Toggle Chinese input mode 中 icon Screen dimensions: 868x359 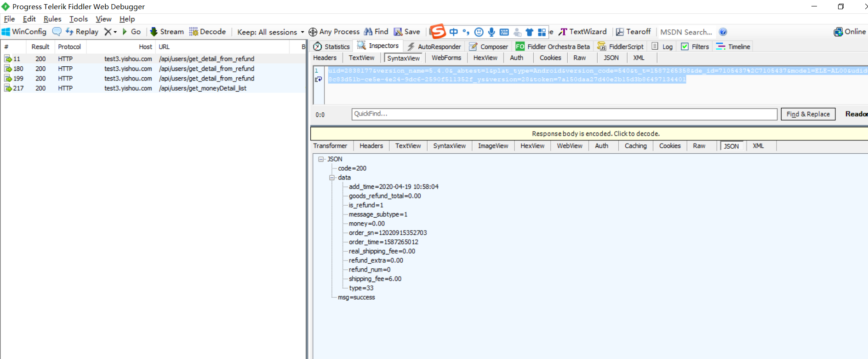pyautogui.click(x=454, y=32)
